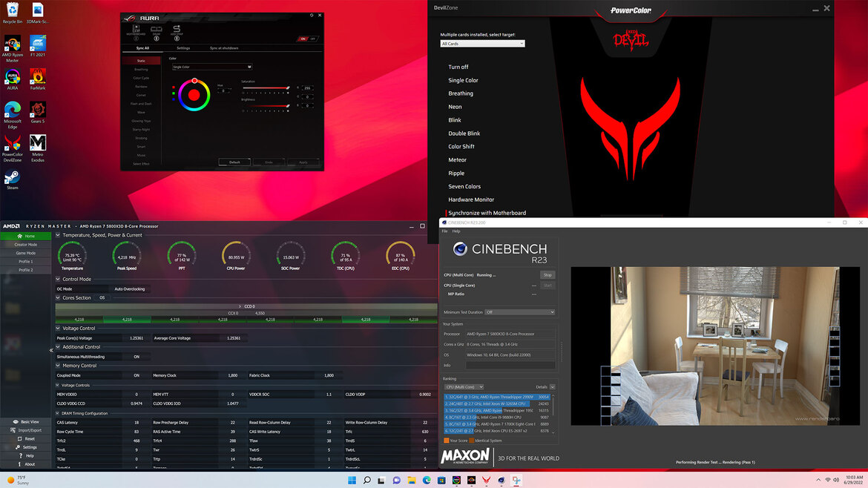Collapse the Control Mode section
Viewport: 868px width, 488px height.
pos(58,280)
